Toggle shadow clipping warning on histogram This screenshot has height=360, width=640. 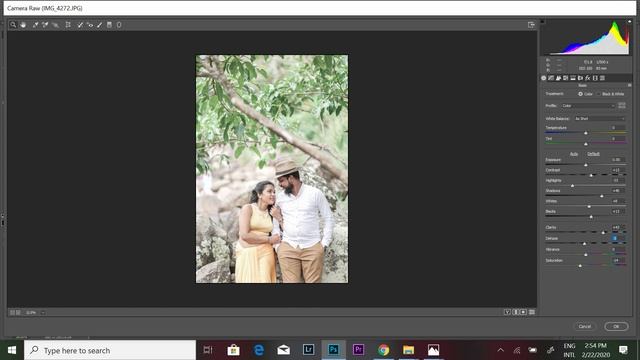[x=542, y=21]
